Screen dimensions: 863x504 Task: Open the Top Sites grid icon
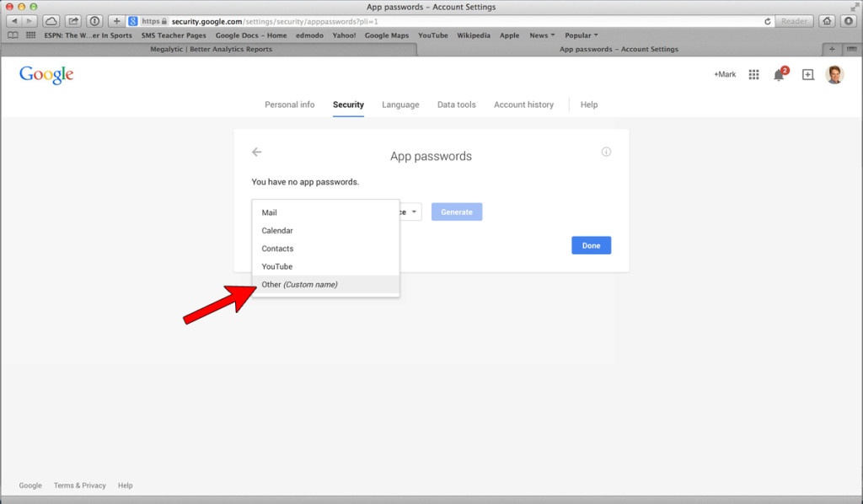[30, 35]
